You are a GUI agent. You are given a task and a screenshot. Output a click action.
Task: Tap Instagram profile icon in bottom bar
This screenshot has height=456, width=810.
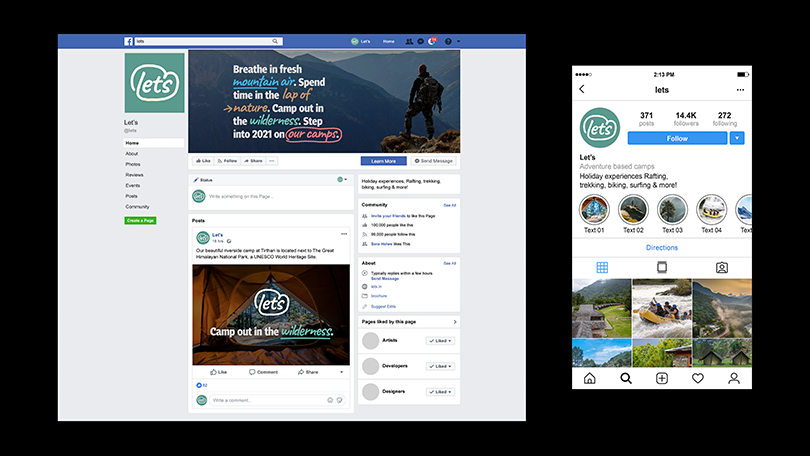pyautogui.click(x=734, y=379)
